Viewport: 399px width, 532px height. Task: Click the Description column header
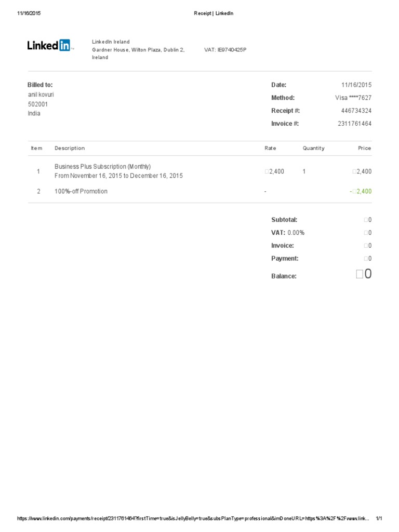point(70,148)
